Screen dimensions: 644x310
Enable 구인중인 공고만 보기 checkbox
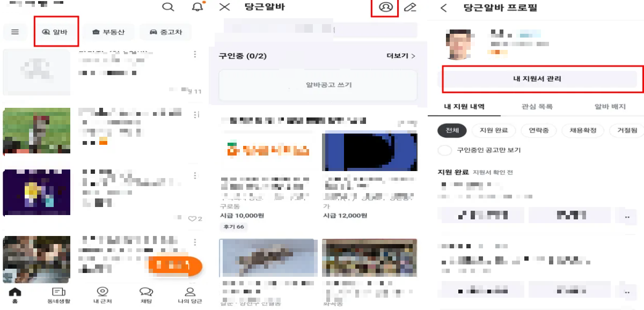(444, 151)
